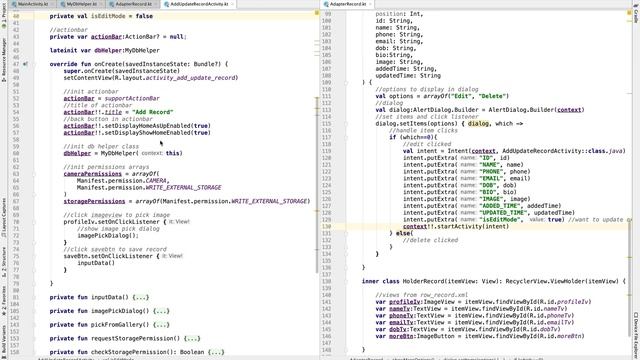The width and height of the screenshot is (640, 360).
Task: Expand the folded requestStoragePermission() function body
Action: click(x=192, y=338)
